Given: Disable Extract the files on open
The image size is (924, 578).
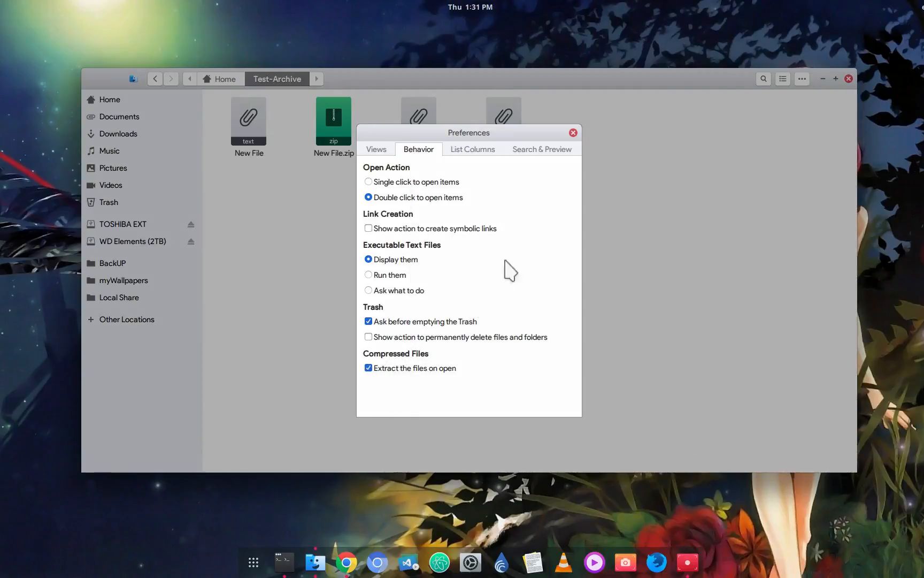Looking at the screenshot, I should click(x=368, y=368).
